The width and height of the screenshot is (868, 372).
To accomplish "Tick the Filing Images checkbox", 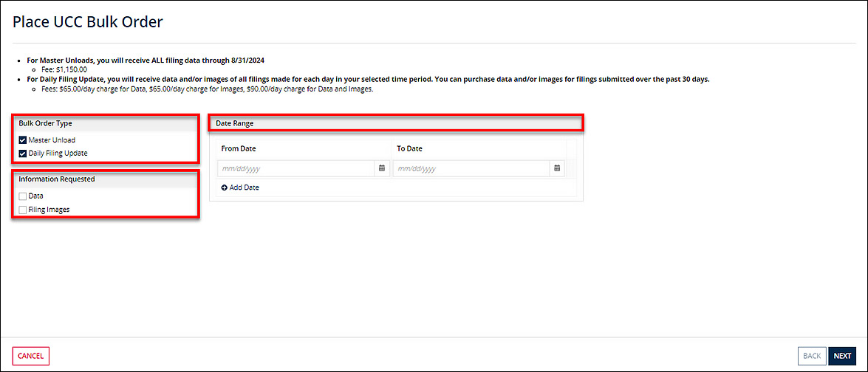I will click(x=23, y=210).
